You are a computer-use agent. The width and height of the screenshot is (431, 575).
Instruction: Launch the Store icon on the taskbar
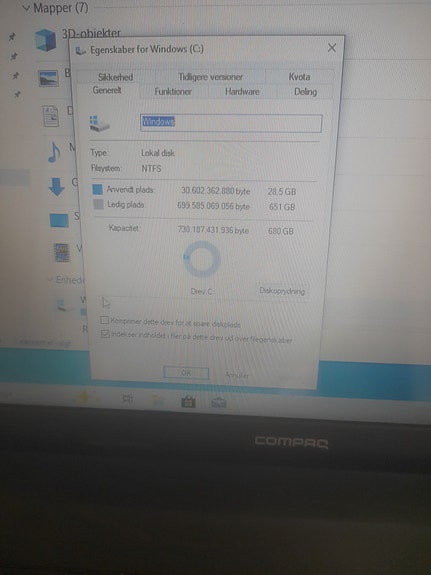[188, 402]
